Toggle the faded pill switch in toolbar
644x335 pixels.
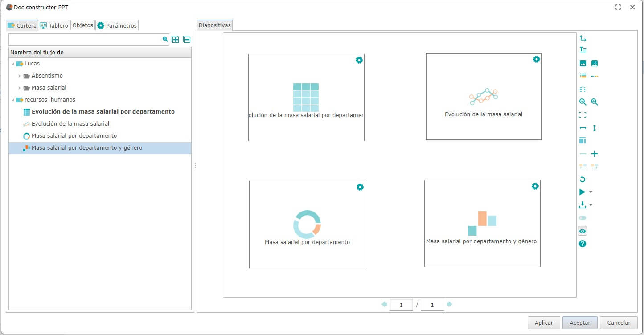582,218
